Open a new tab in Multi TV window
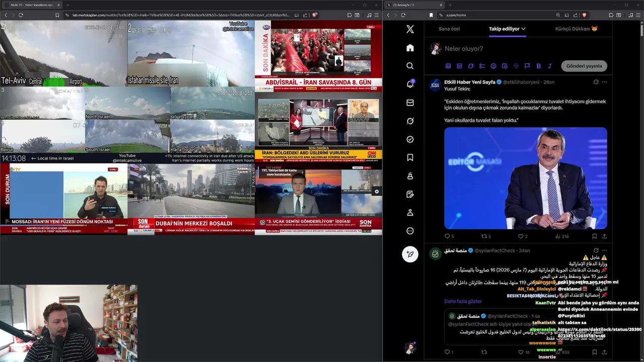Image resolution: width=644 pixels, height=362 pixels. click(68, 5)
